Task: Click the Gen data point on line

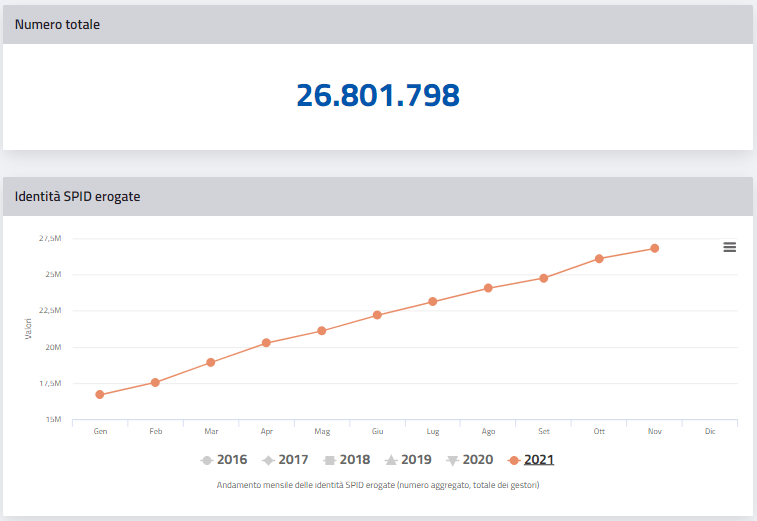Action: pyautogui.click(x=100, y=395)
